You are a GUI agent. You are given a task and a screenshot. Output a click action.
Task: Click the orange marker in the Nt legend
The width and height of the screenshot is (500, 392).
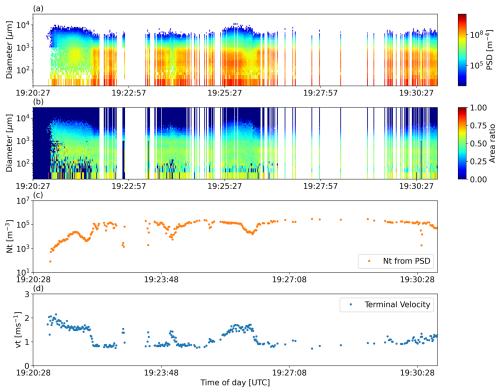[x=369, y=261]
